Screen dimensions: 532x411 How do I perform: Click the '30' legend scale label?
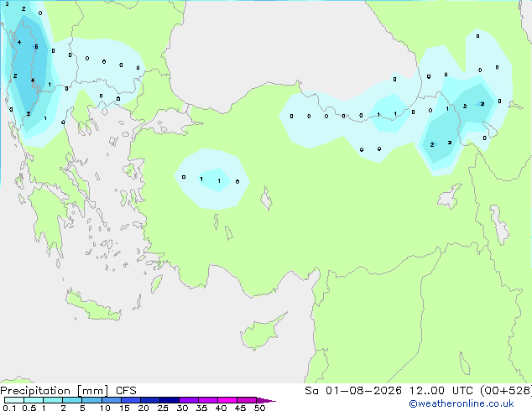click(x=183, y=408)
